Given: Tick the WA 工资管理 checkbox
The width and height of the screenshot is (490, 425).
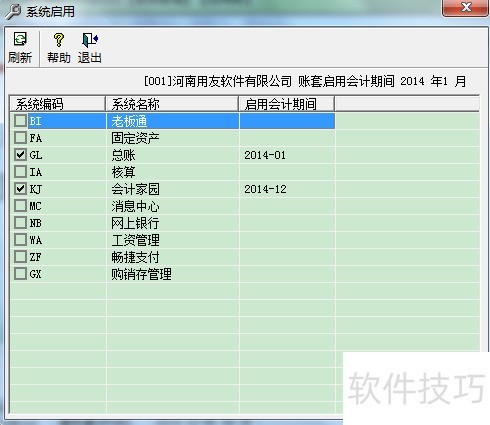Looking at the screenshot, I should (20, 240).
